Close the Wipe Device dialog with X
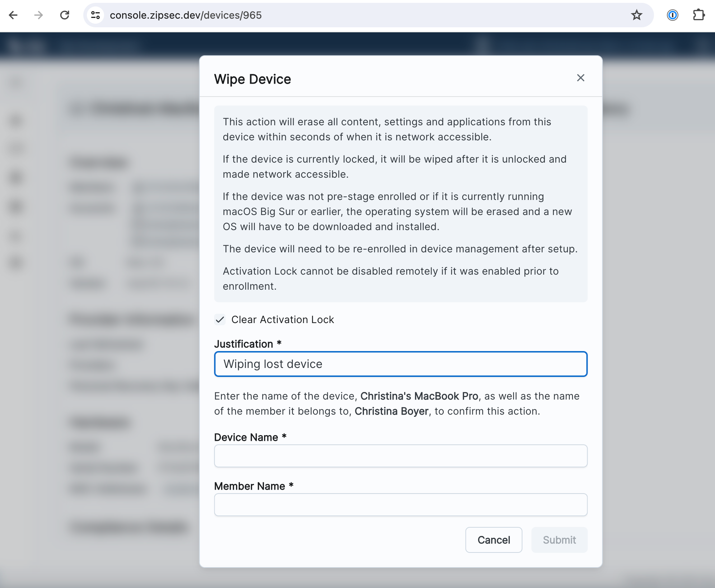The image size is (715, 588). coord(580,78)
